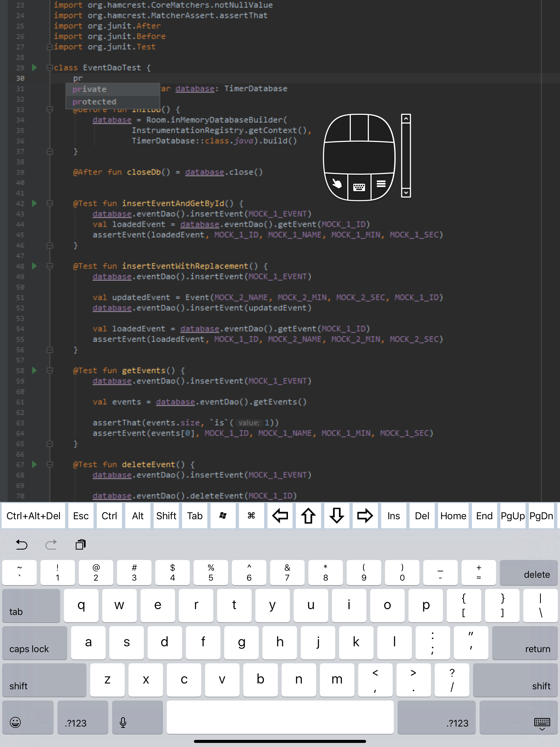Toggle the Ctrl modifier key
This screenshot has height=747, width=560.
tap(109, 516)
